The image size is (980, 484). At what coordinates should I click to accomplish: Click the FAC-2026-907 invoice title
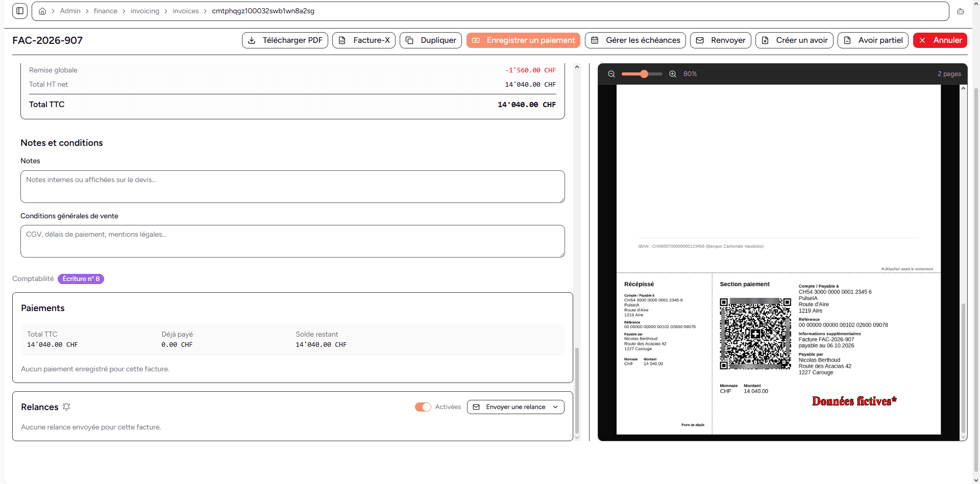47,40
